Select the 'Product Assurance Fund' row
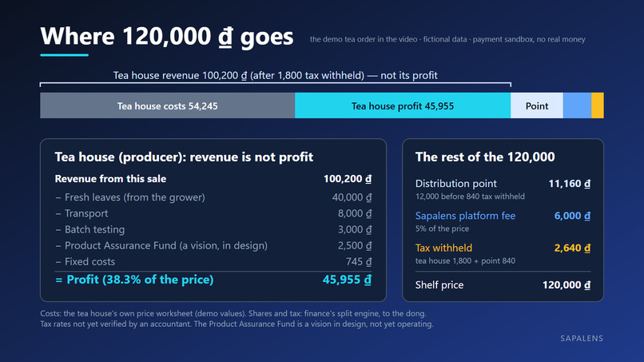The width and height of the screenshot is (644, 362). coord(213,245)
